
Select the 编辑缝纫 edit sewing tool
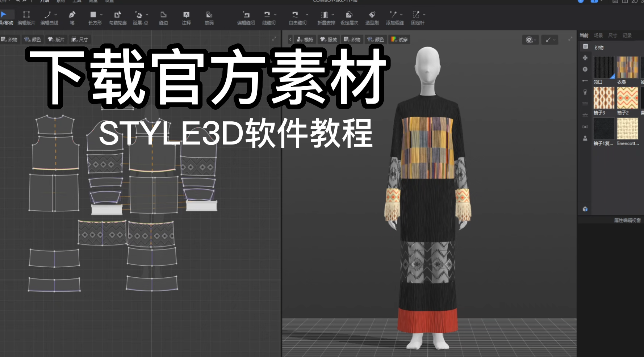(246, 18)
